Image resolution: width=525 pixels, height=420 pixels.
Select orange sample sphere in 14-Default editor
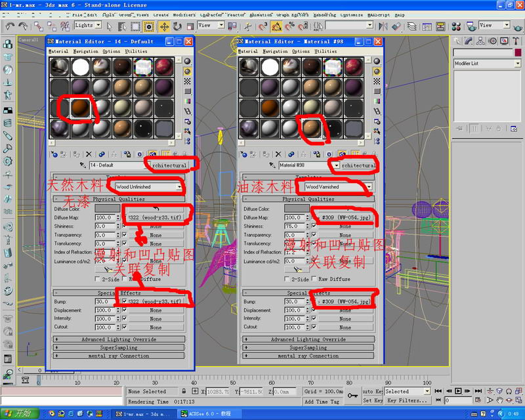click(81, 108)
